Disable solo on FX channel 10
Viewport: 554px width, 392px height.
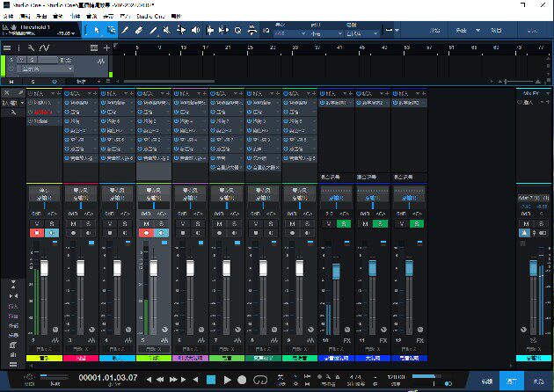tap(344, 224)
